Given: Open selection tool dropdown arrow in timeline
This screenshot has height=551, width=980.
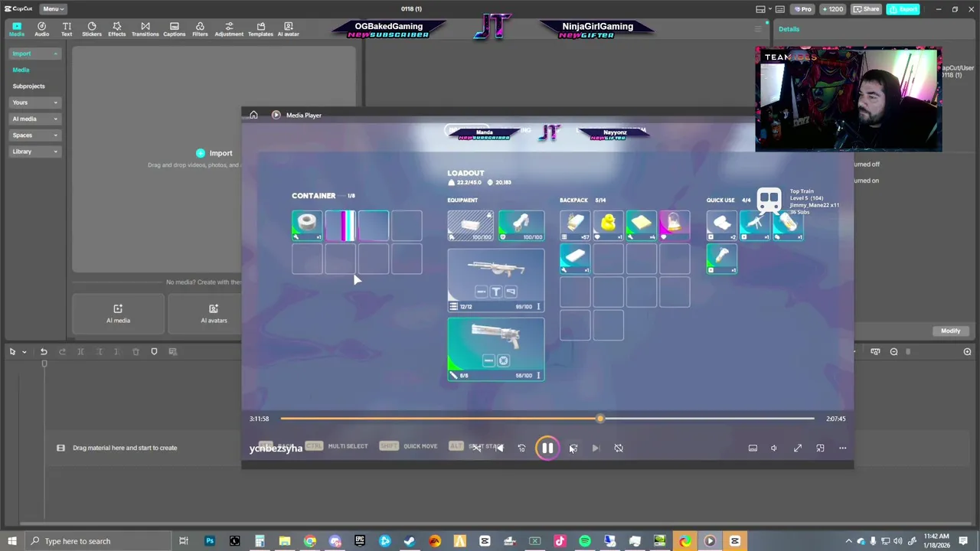Looking at the screenshot, I should point(24,351).
